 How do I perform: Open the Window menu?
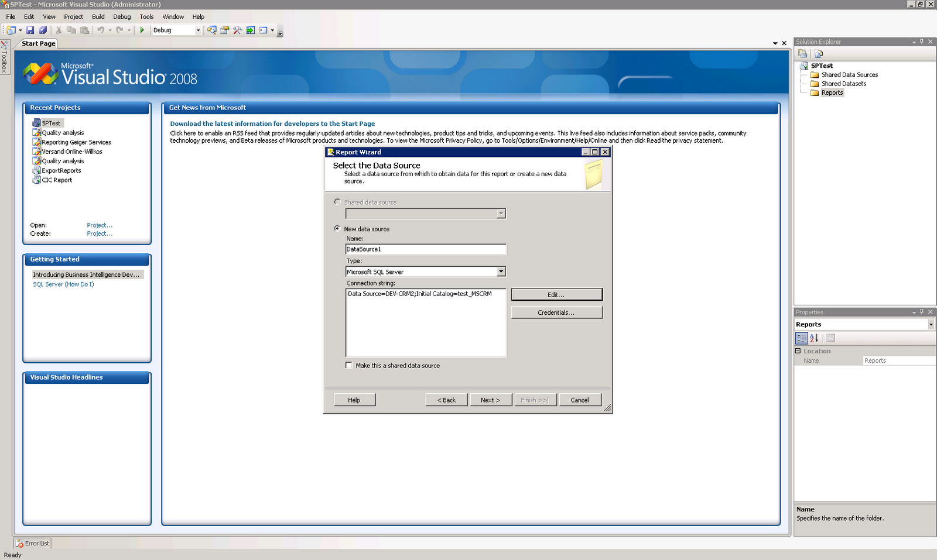pyautogui.click(x=173, y=17)
